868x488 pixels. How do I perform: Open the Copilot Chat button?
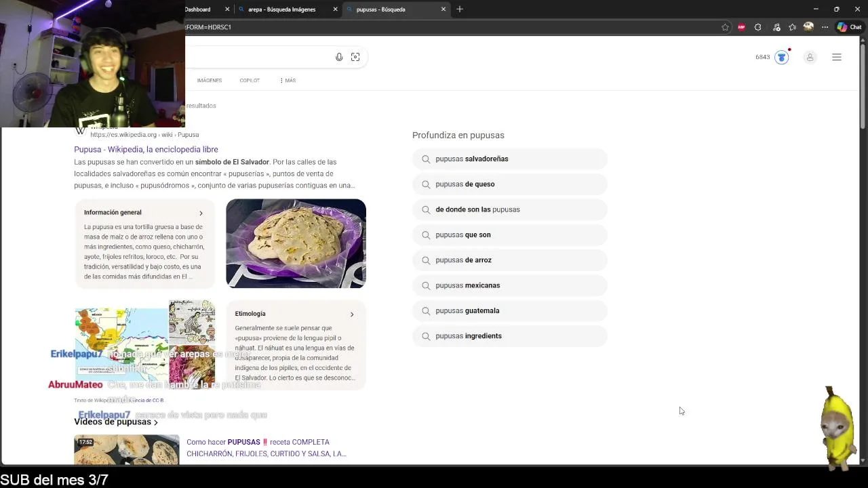849,27
